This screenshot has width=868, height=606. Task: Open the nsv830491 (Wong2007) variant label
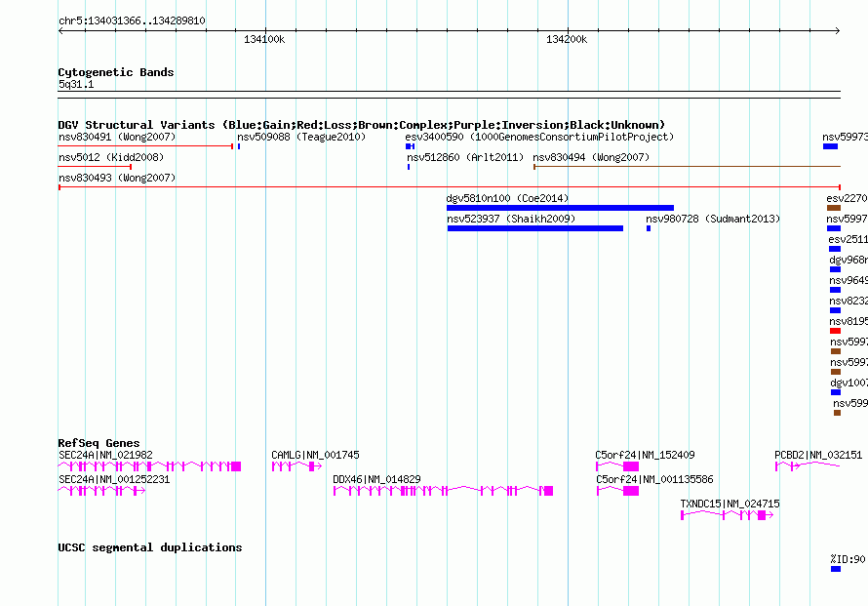tap(117, 137)
